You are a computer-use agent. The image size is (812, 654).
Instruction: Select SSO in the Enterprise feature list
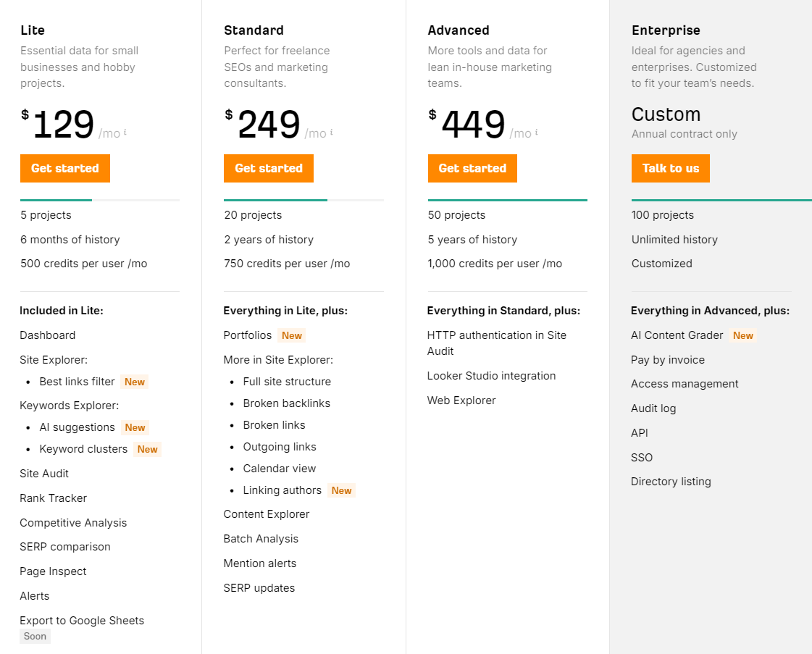tap(641, 457)
